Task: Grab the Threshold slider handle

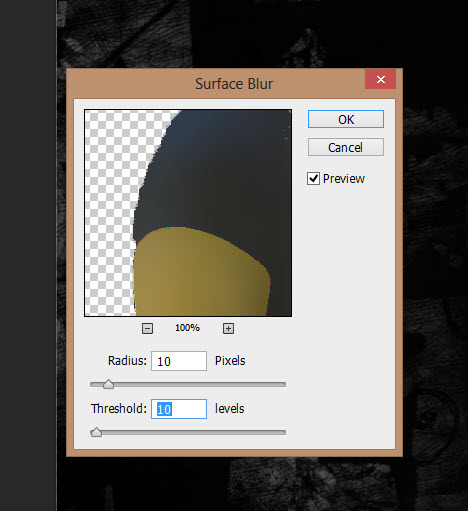Action: 96,432
